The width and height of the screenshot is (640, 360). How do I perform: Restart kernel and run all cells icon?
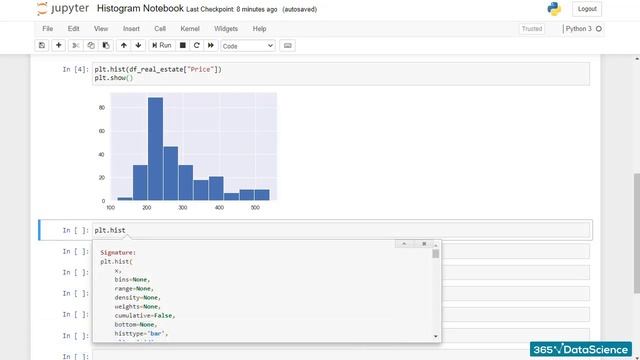pos(211,45)
